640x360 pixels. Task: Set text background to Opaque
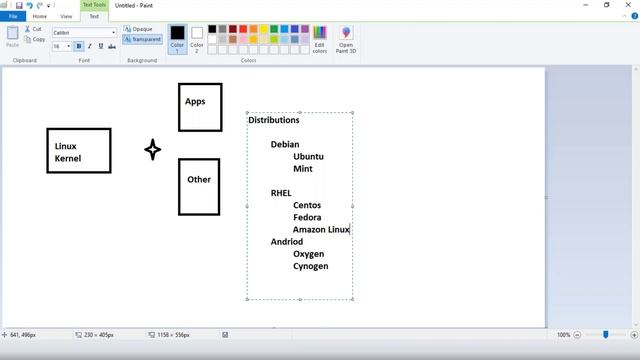(x=138, y=29)
